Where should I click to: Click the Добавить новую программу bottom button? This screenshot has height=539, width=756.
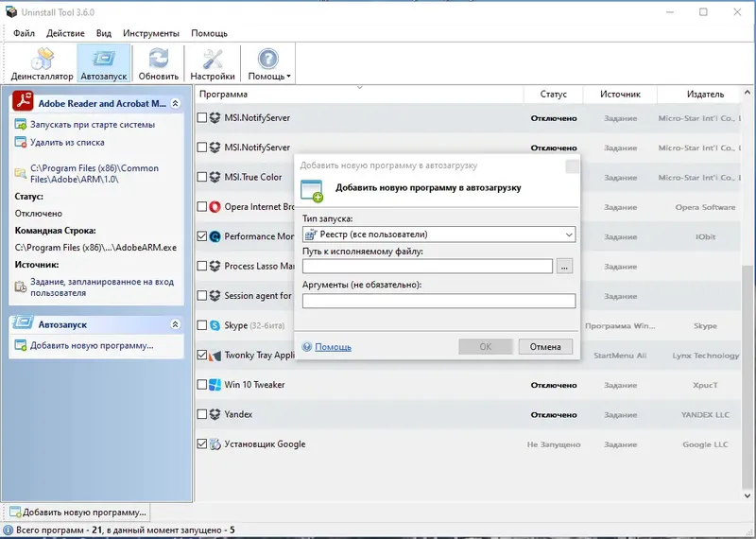[x=77, y=512]
